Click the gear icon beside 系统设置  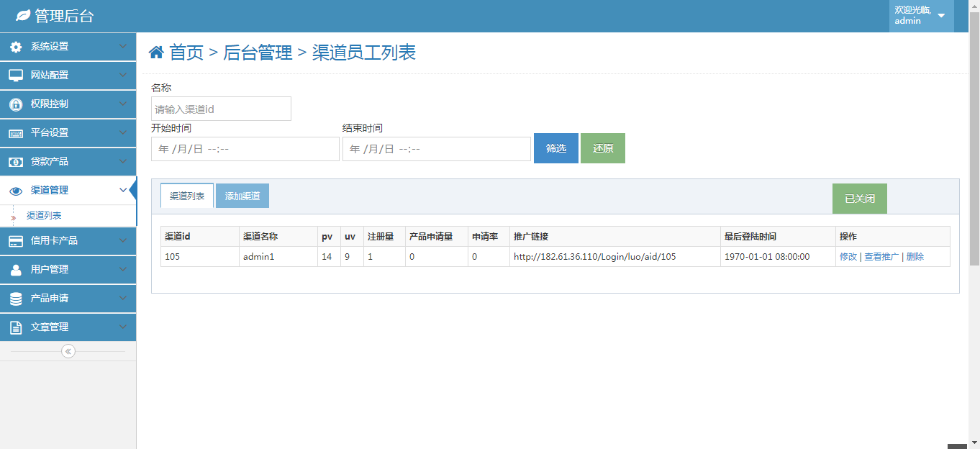[x=16, y=47]
